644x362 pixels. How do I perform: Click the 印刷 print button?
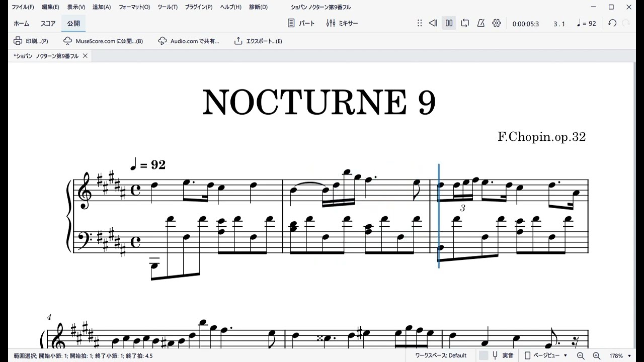[31, 41]
